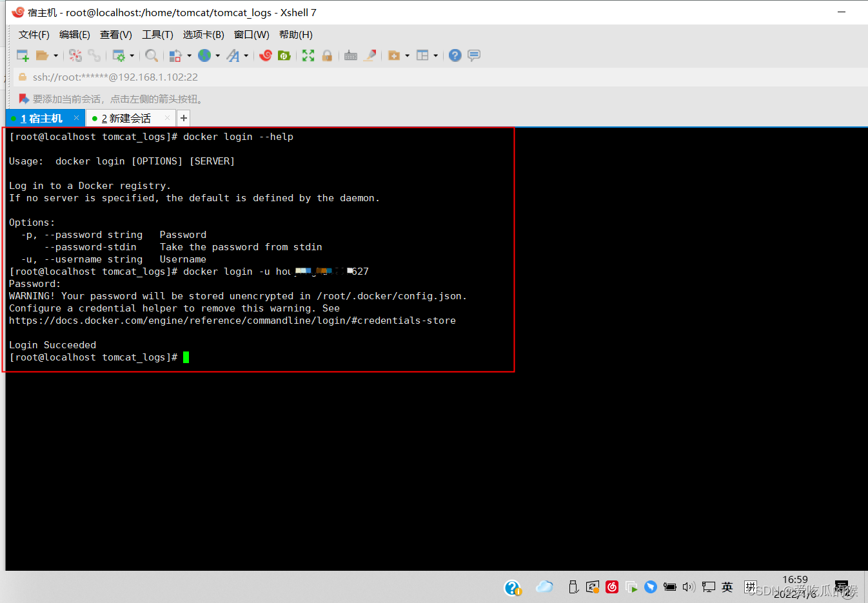868x603 pixels.
Task: Click the Font toolbar icon
Action: [x=233, y=55]
